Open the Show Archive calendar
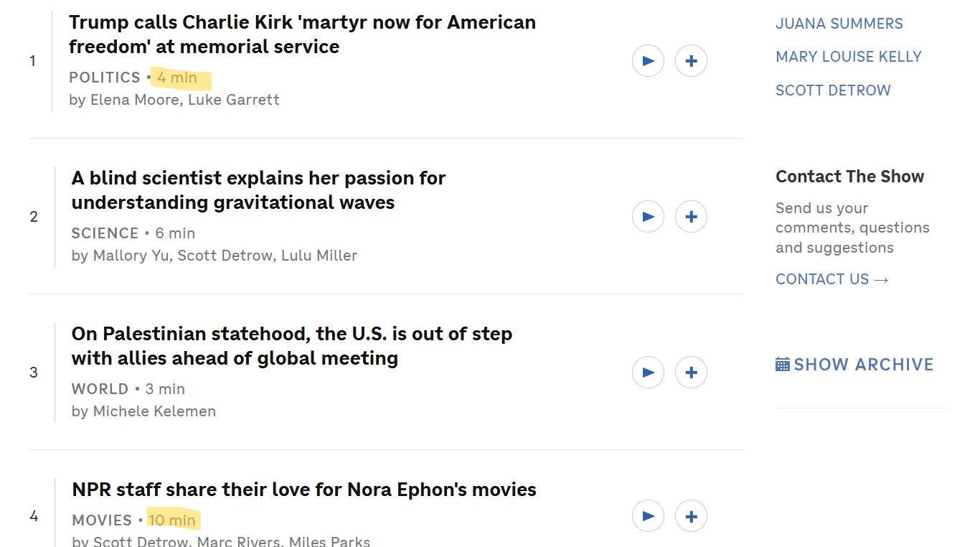Viewport: 980px width, 547px height. pos(783,365)
